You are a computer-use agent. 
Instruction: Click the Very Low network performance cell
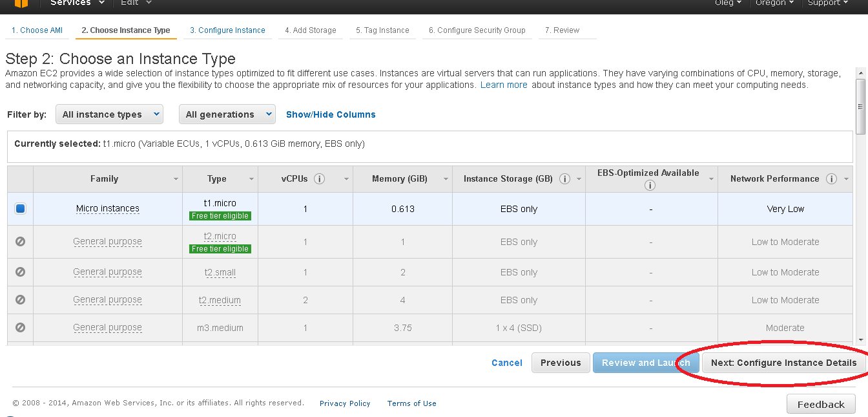(x=786, y=209)
